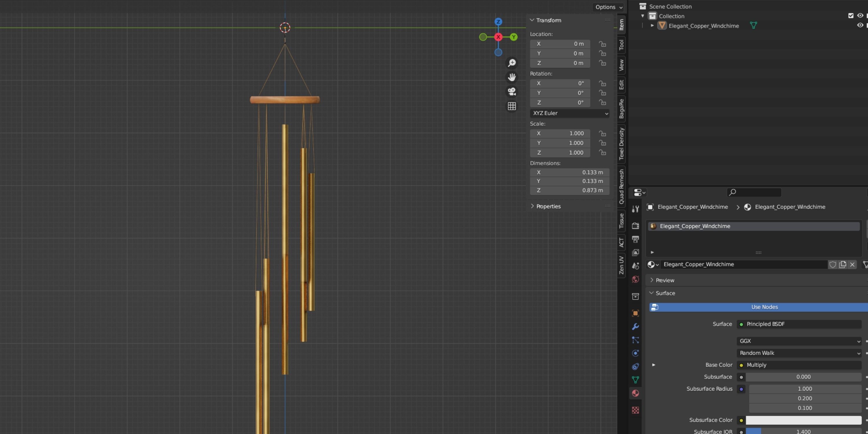Viewport: 868px width, 434px height.
Task: Open the Render properties camera tab
Action: tap(635, 226)
